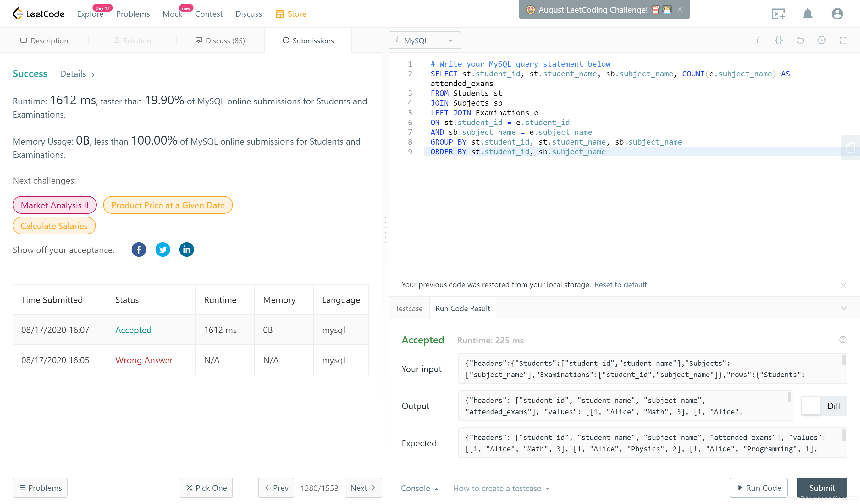Share acceptance via Twitter icon

pyautogui.click(x=163, y=249)
